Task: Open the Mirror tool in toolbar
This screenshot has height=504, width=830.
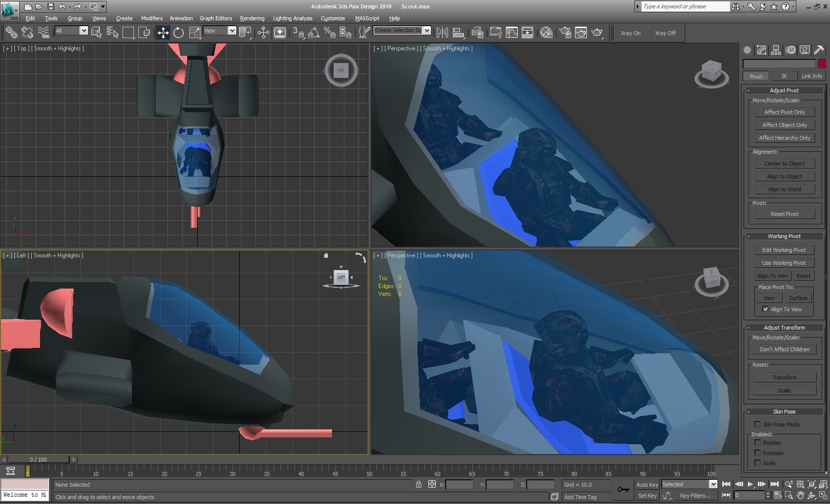Action: click(442, 33)
